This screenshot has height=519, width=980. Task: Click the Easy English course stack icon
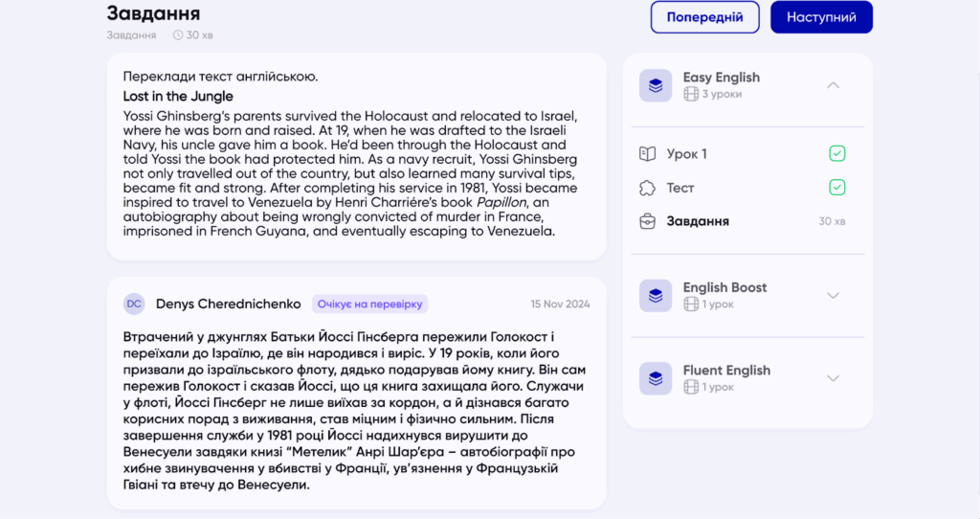point(656,86)
